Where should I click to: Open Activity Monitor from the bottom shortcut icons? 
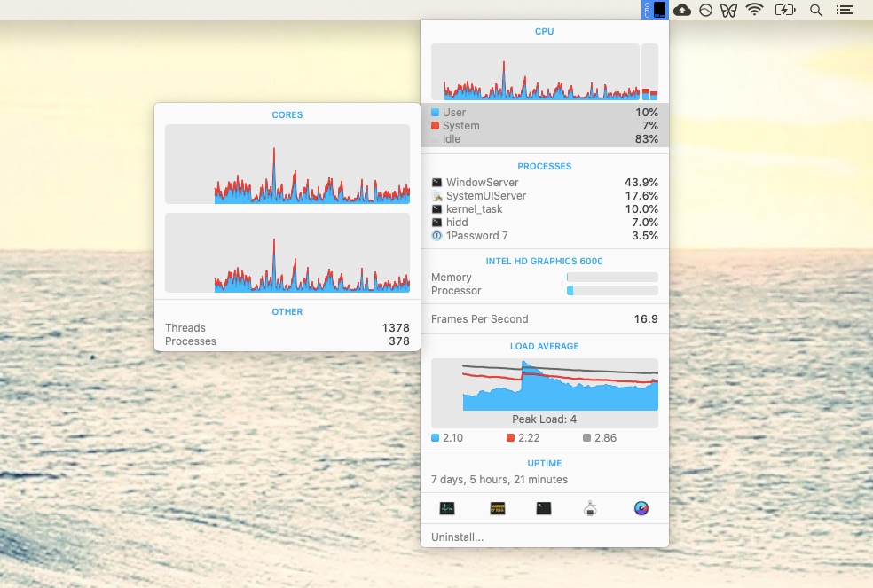point(447,508)
